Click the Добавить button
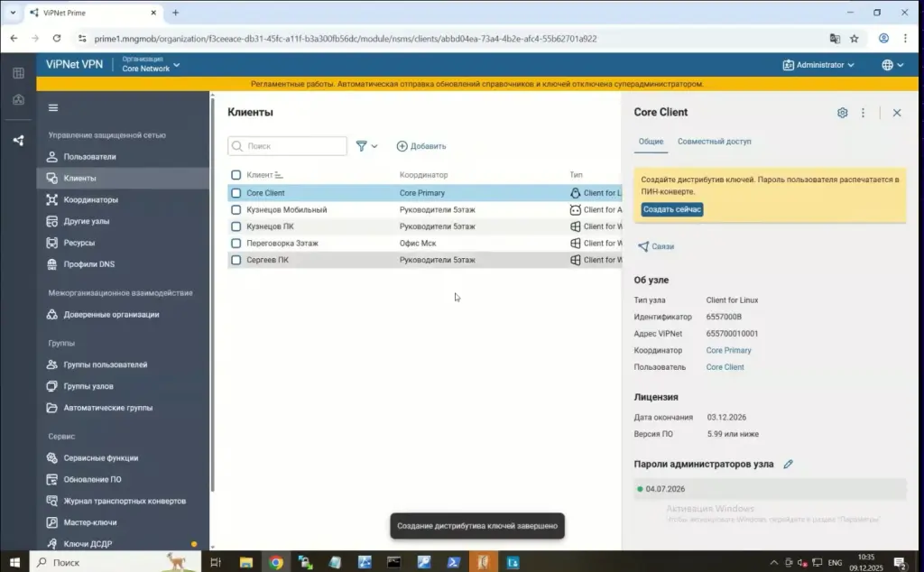The height and width of the screenshot is (572, 924). click(421, 146)
